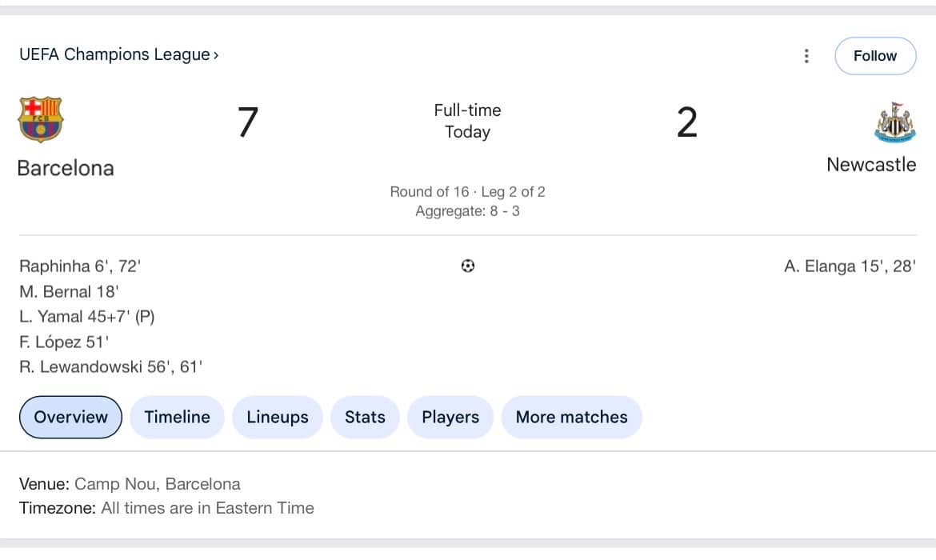Go to the Players tab

coord(450,417)
